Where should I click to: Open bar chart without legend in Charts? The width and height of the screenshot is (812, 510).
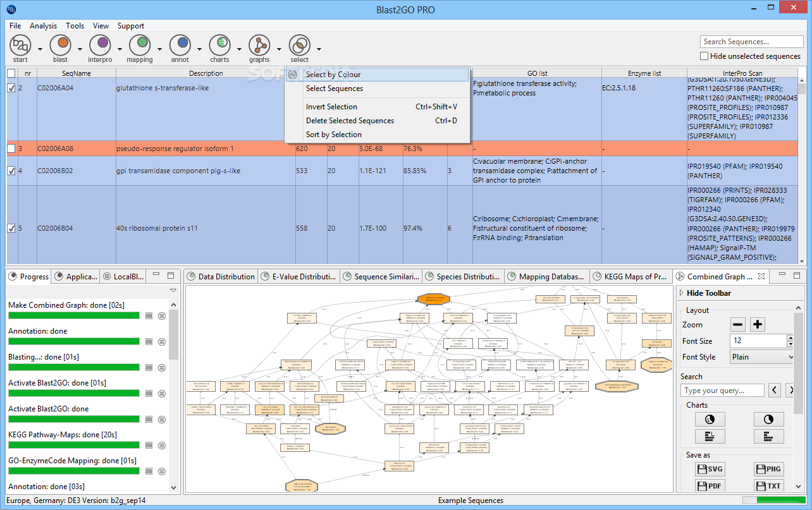pos(769,436)
